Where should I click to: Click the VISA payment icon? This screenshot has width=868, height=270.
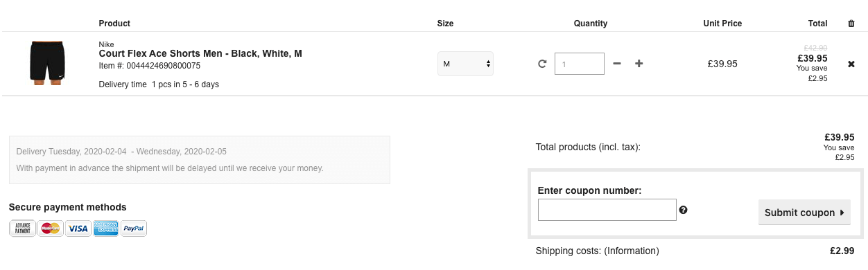tap(78, 228)
